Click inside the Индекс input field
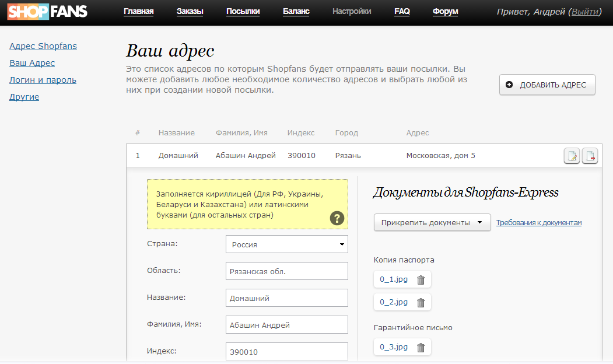 click(286, 351)
